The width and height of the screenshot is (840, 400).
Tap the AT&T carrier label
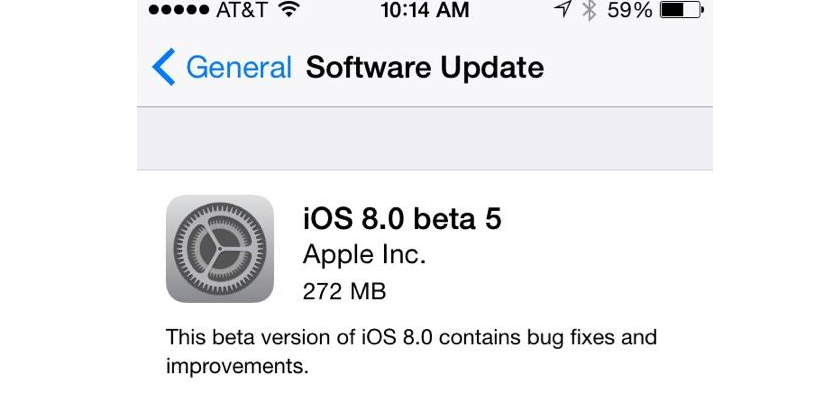244,10
